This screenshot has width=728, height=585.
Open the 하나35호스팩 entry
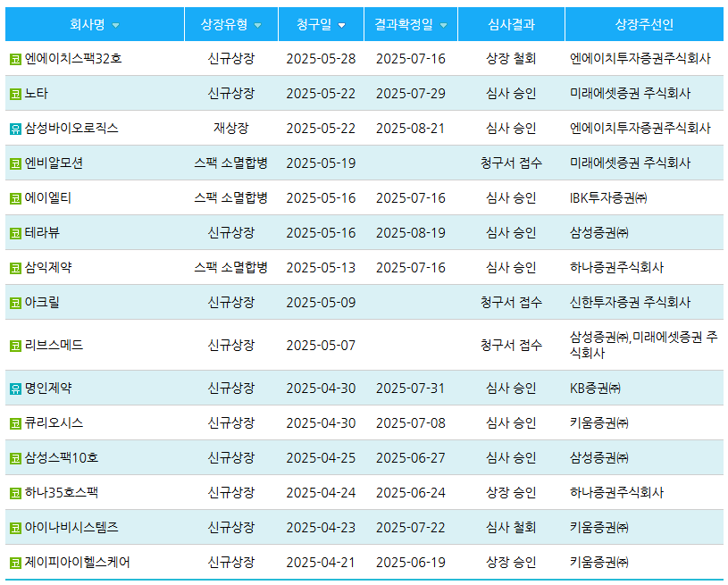click(62, 493)
